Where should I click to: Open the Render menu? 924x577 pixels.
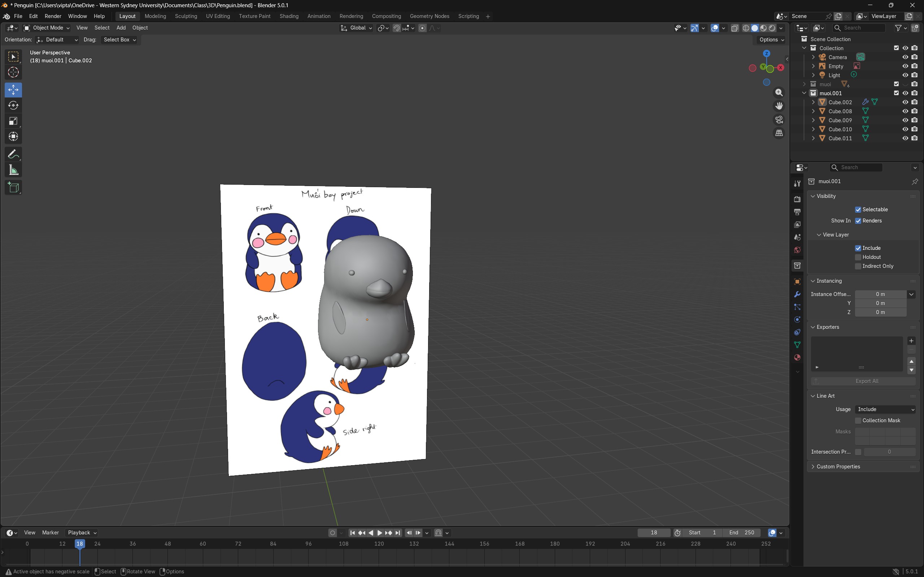point(53,16)
